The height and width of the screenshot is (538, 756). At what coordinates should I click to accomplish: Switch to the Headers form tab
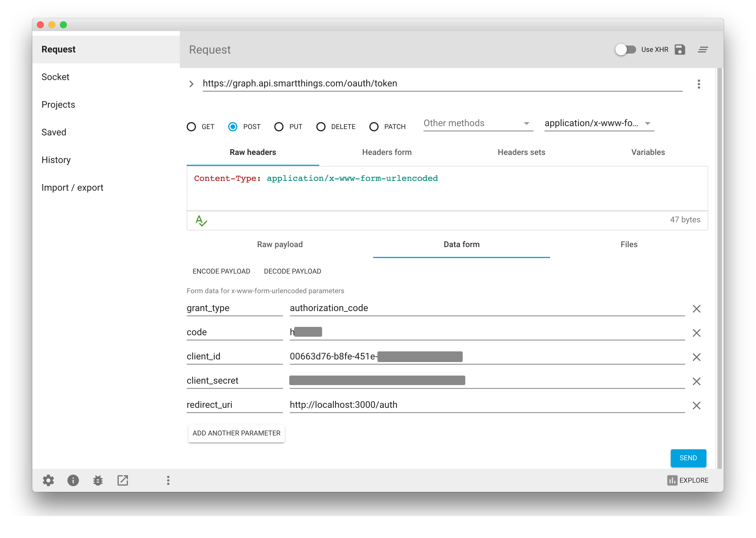click(387, 152)
